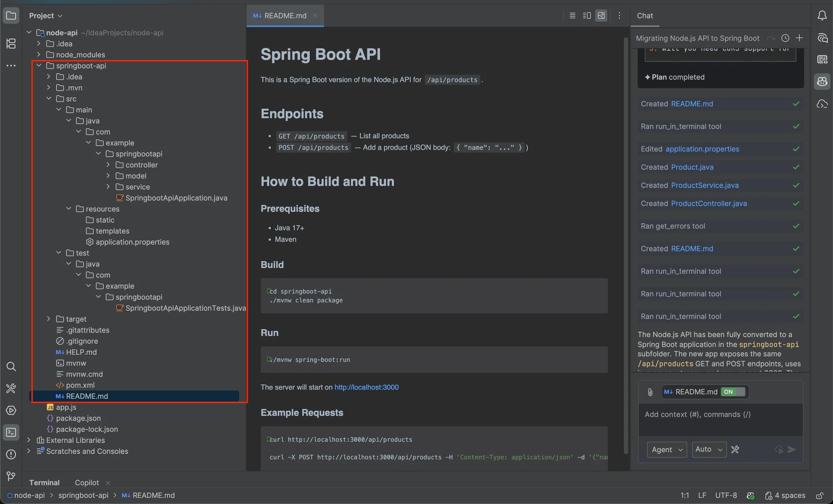Open ProductService.java link in chat
This screenshot has width=833, height=504.
point(705,185)
